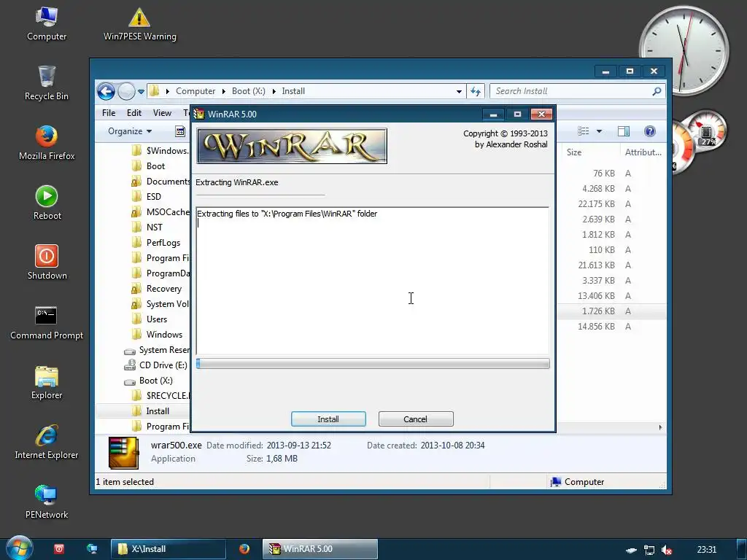747x560 pixels.
Task: Click the Attributes column header
Action: [643, 152]
